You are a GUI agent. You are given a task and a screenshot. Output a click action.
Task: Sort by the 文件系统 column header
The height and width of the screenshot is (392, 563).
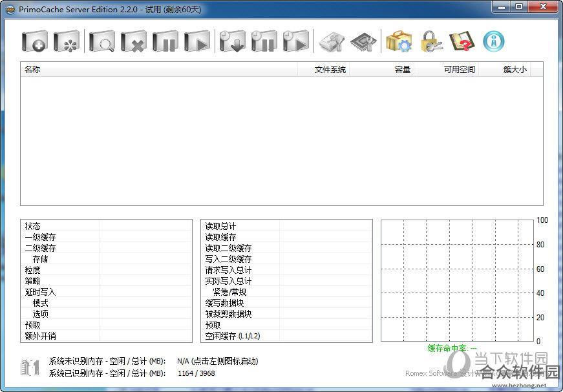[x=323, y=69]
